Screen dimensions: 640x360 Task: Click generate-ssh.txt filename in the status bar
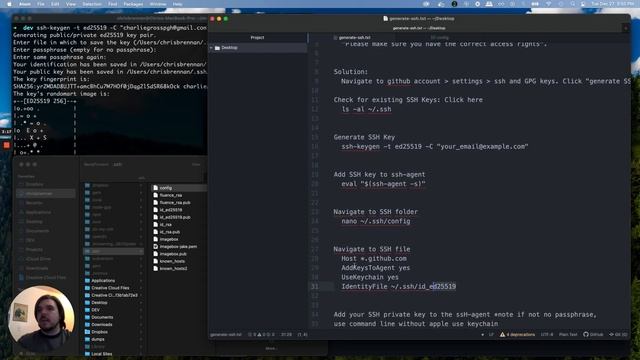pyautogui.click(x=226, y=334)
